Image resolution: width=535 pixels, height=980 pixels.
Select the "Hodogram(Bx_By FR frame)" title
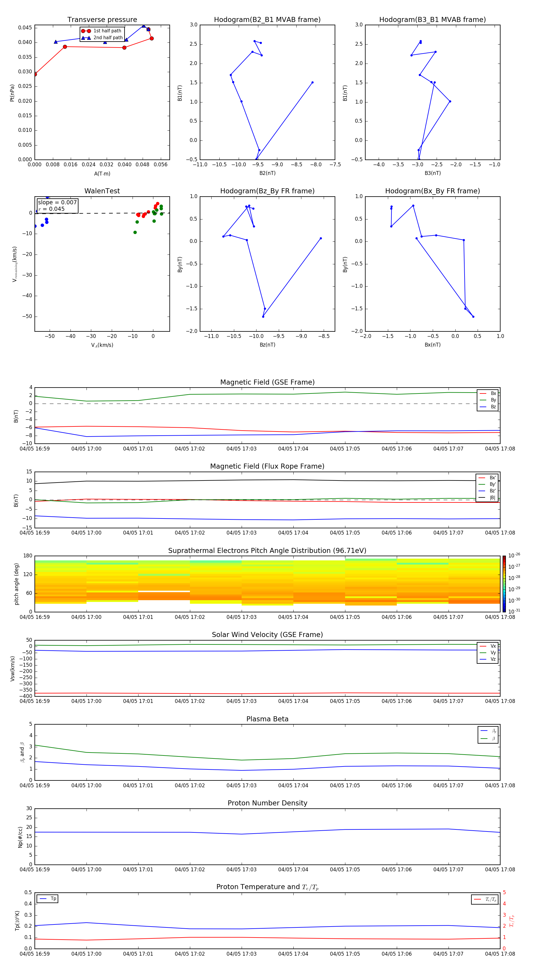coord(432,191)
